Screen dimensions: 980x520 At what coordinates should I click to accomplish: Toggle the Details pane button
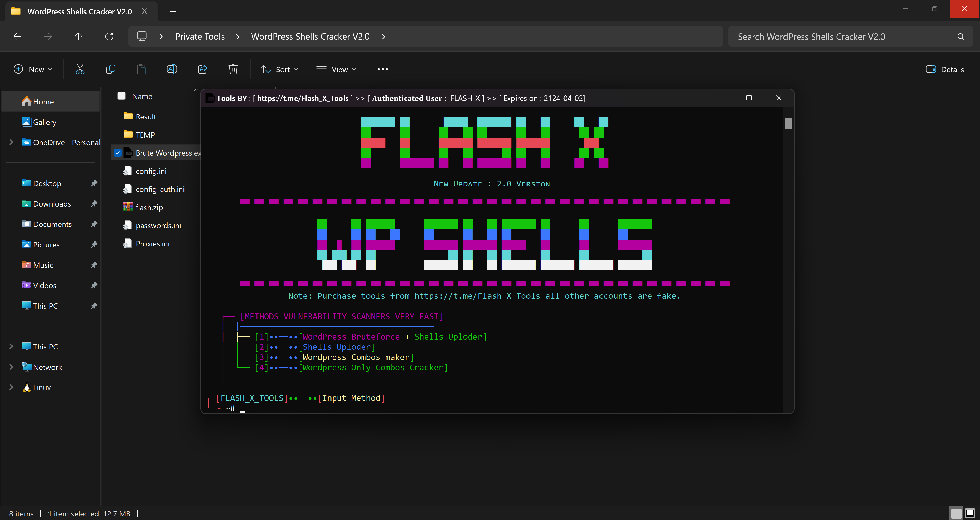(x=945, y=69)
